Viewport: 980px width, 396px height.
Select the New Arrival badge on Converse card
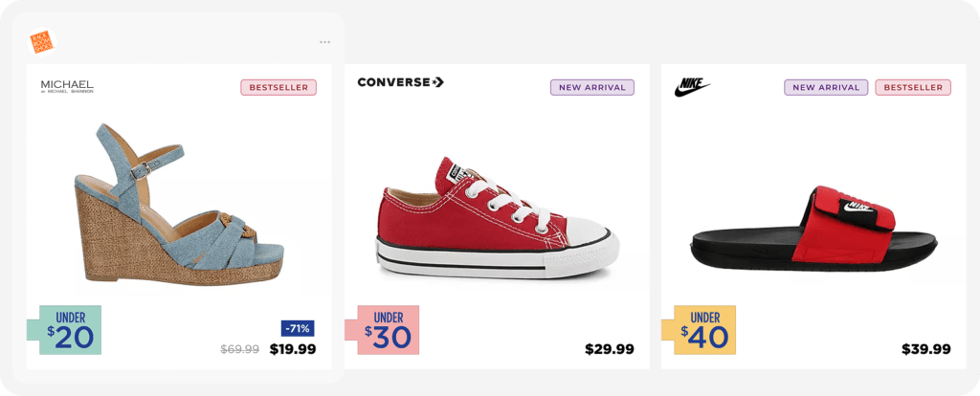pyautogui.click(x=592, y=88)
